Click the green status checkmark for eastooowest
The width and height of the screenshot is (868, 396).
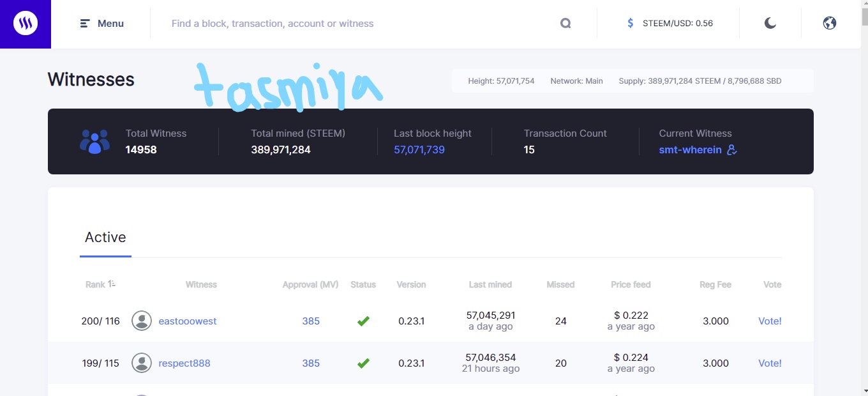pyautogui.click(x=363, y=321)
